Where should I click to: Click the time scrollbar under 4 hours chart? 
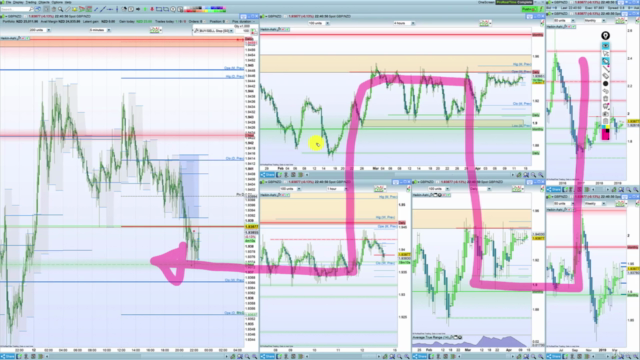point(411,175)
